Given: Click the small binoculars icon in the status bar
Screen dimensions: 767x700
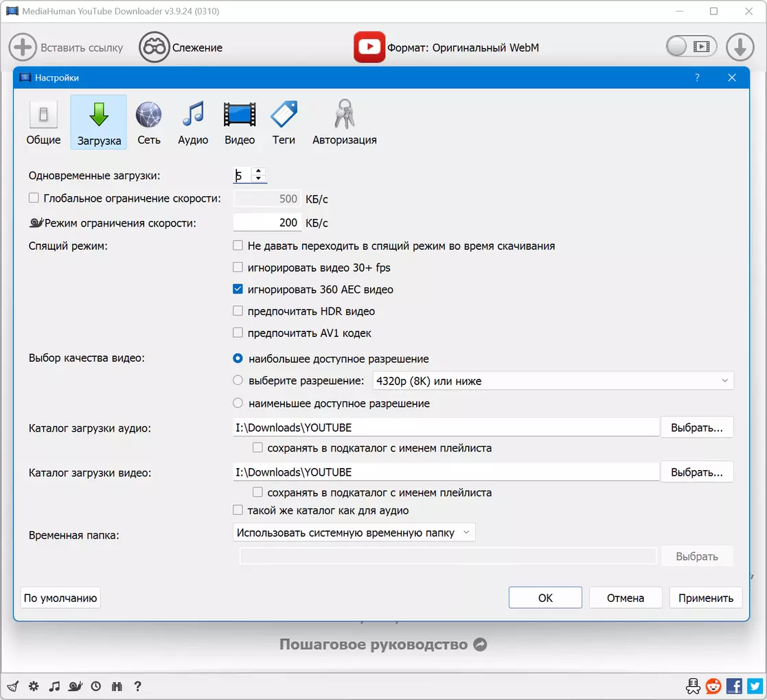Looking at the screenshot, I should tap(117, 686).
